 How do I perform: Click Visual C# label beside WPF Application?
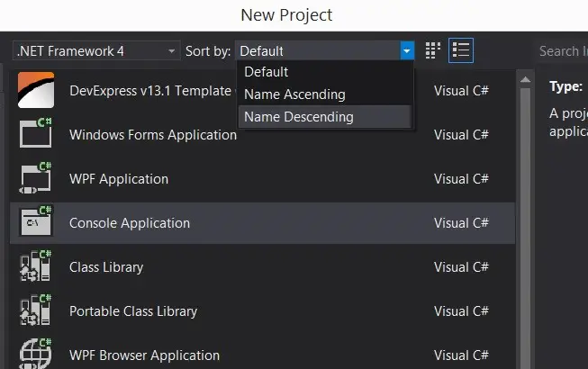point(461,179)
